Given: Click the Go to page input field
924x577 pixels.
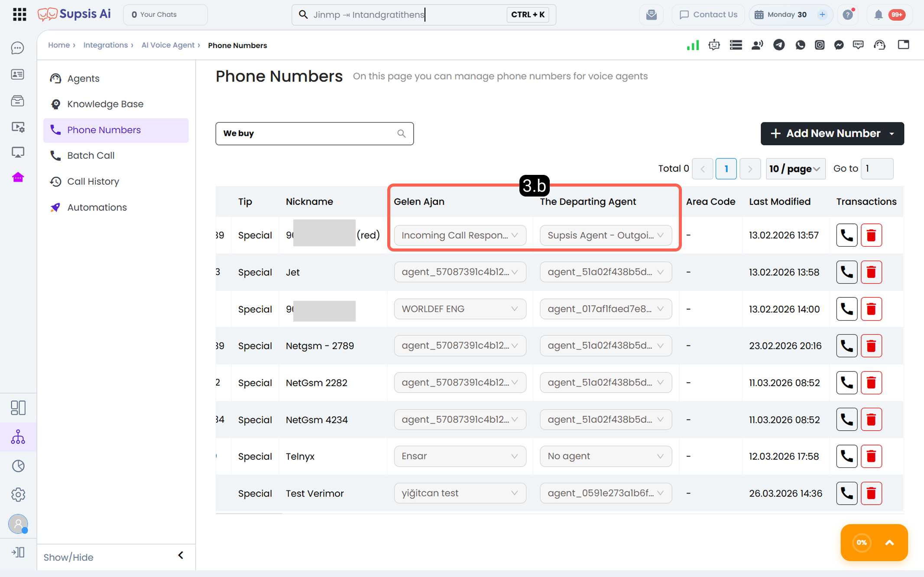Looking at the screenshot, I should [x=877, y=169].
